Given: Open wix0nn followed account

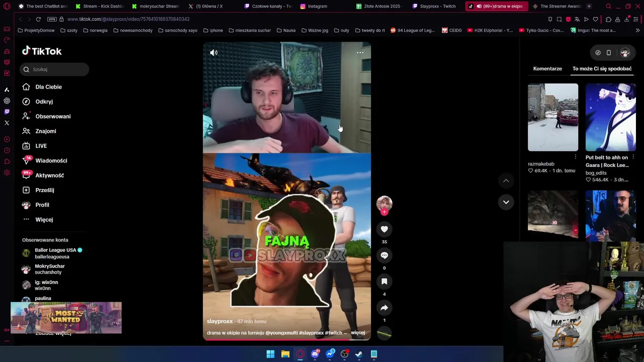Looking at the screenshot, I should (40, 285).
